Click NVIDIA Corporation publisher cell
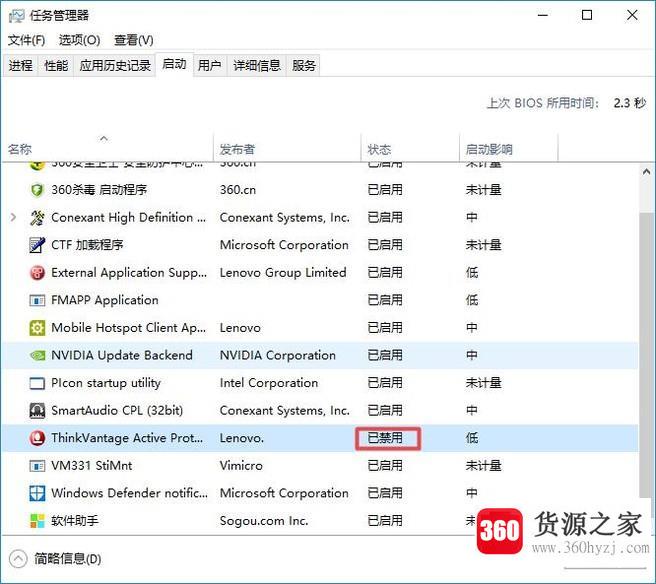Image resolution: width=656 pixels, height=584 pixels. pyautogui.click(x=278, y=356)
